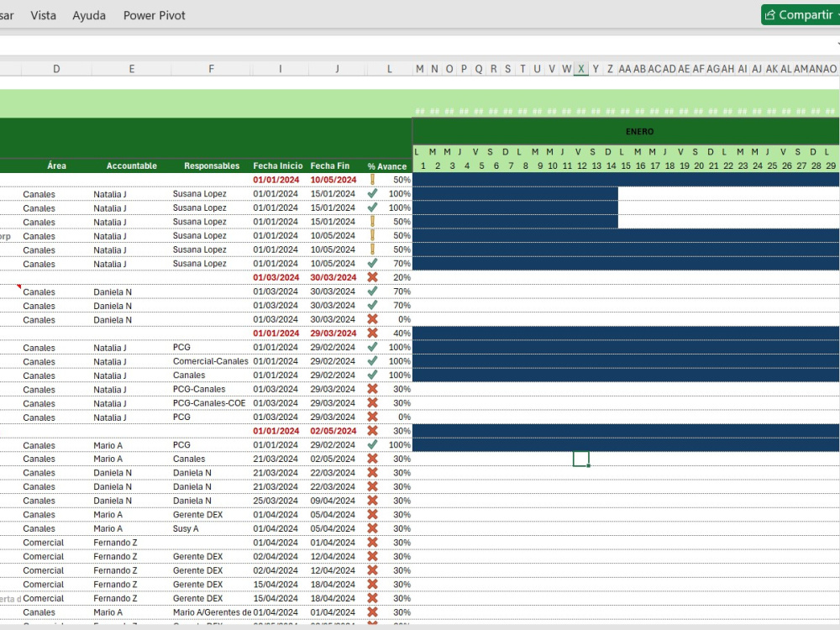Click the cell with the red comment indicator
840x630 pixels.
[x=11, y=291]
